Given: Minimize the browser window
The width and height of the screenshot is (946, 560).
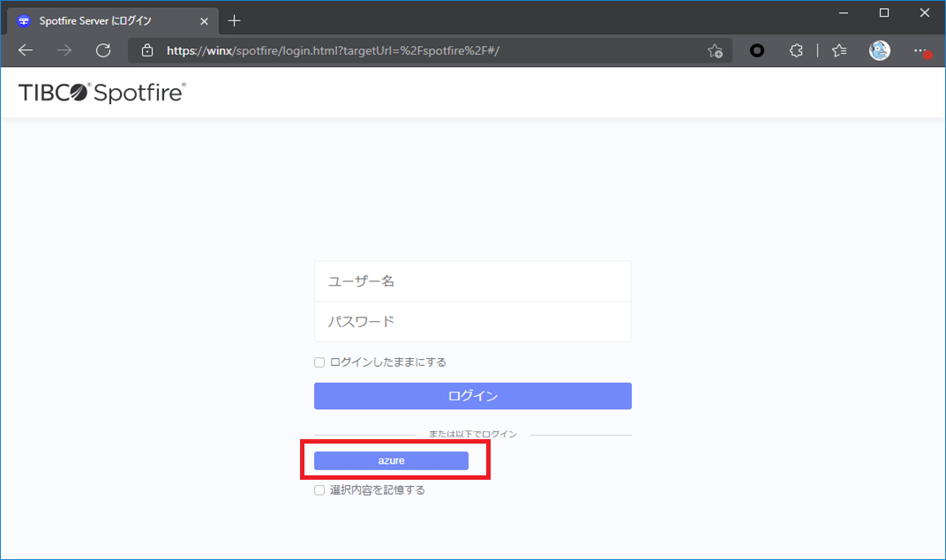Looking at the screenshot, I should (x=844, y=12).
